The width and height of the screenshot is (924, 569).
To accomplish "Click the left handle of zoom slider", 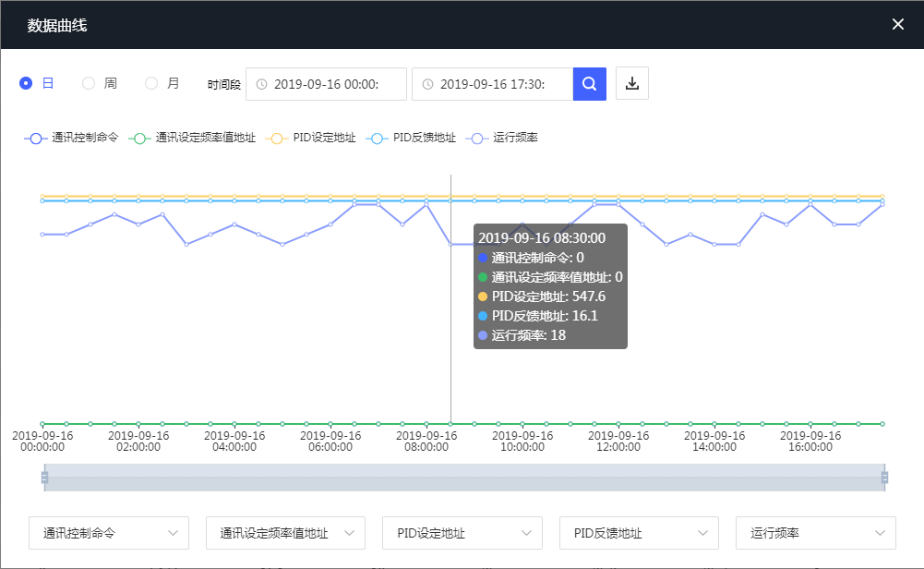I will point(43,478).
